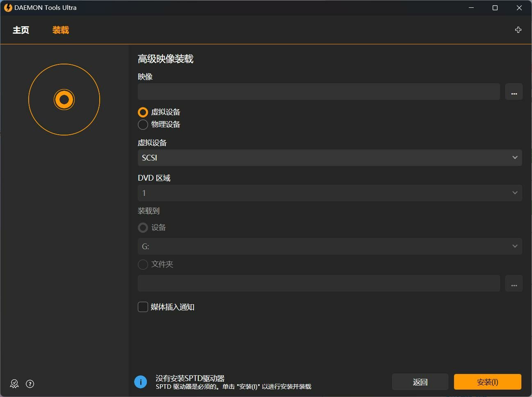
Task: Select the 文件夹 radio option
Action: [x=143, y=264]
